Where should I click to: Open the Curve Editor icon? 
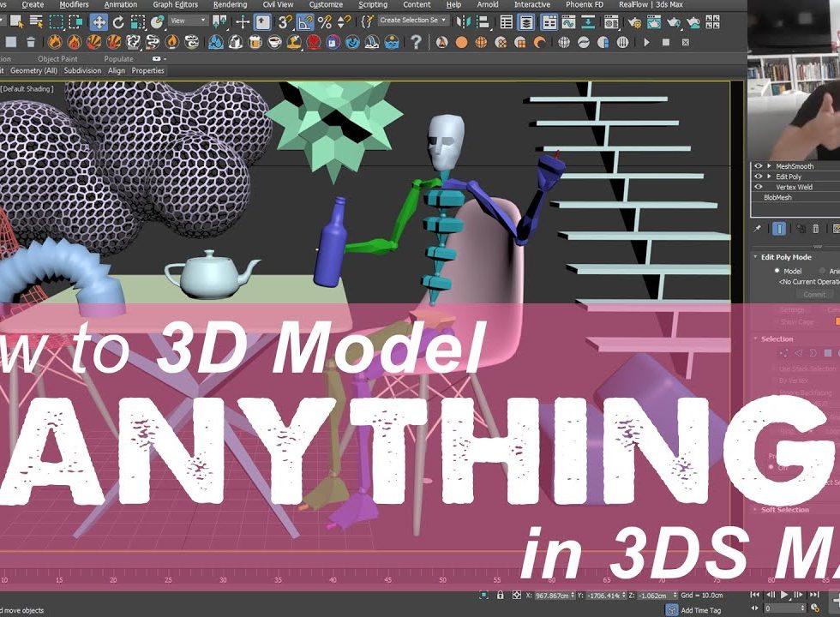[x=568, y=22]
